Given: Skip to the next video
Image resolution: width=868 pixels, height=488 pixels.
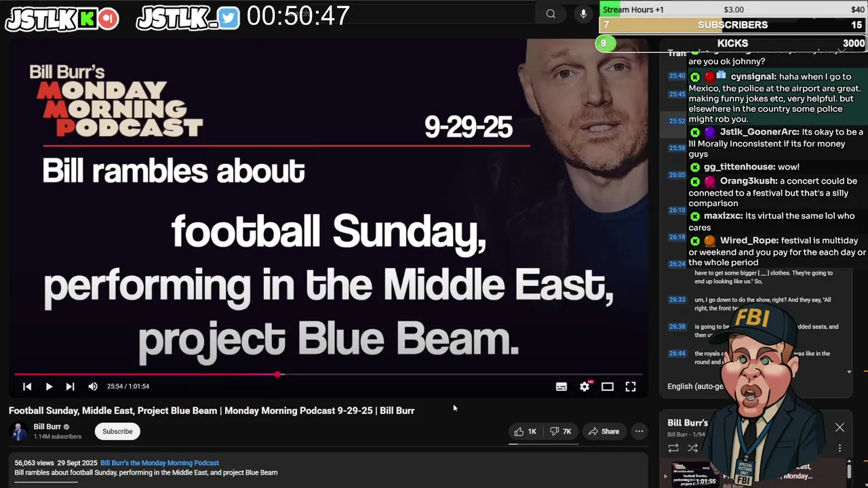Looking at the screenshot, I should (x=70, y=386).
